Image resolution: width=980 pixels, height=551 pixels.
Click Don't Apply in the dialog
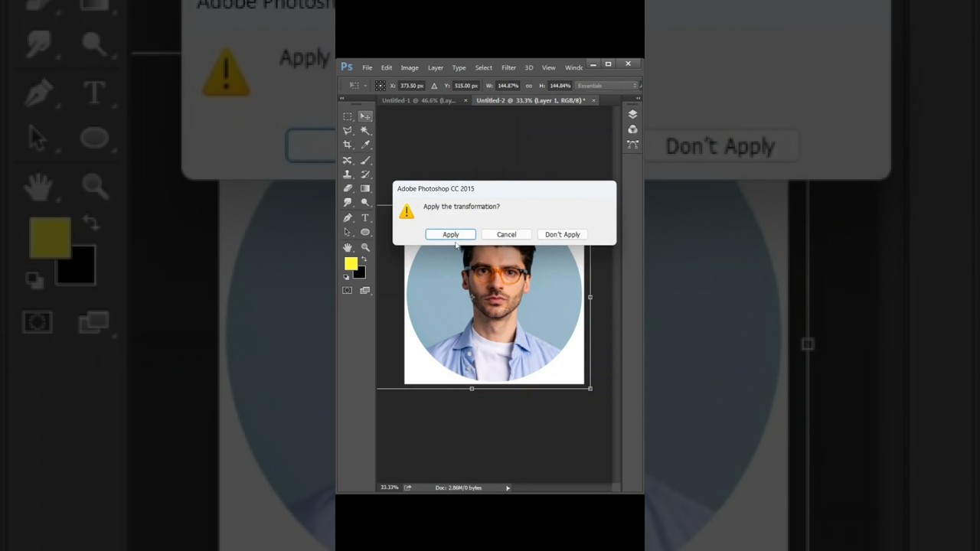(563, 235)
